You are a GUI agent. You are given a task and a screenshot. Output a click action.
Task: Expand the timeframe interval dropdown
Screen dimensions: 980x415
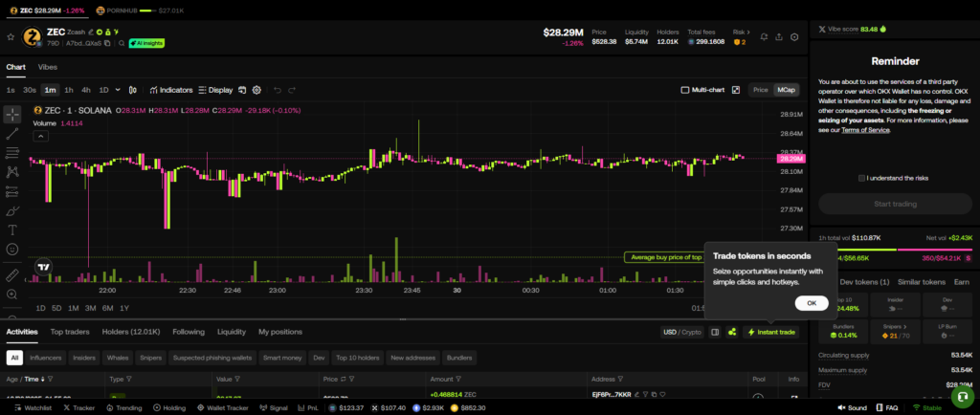pos(118,90)
